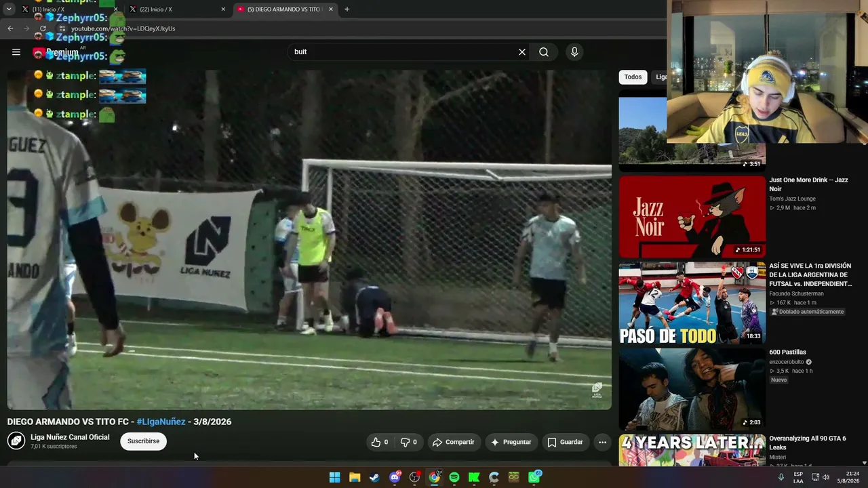Image resolution: width=868 pixels, height=488 pixels.
Task: Open 'Just One More Drink -- Jazz Noir' title
Action: (x=808, y=184)
